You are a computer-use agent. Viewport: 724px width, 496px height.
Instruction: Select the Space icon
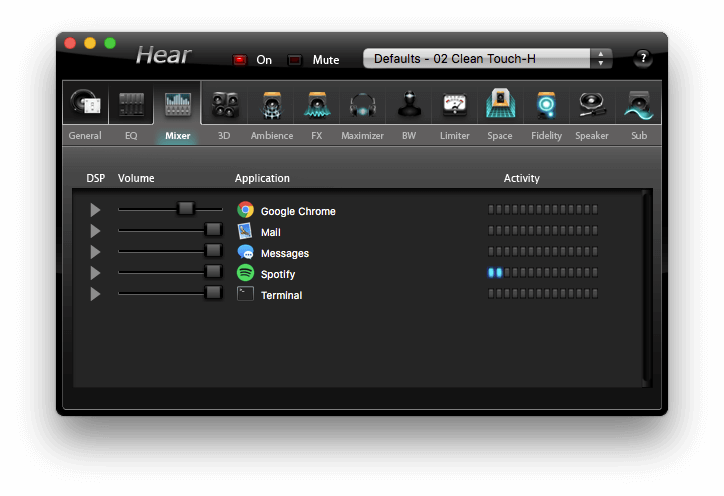500,105
